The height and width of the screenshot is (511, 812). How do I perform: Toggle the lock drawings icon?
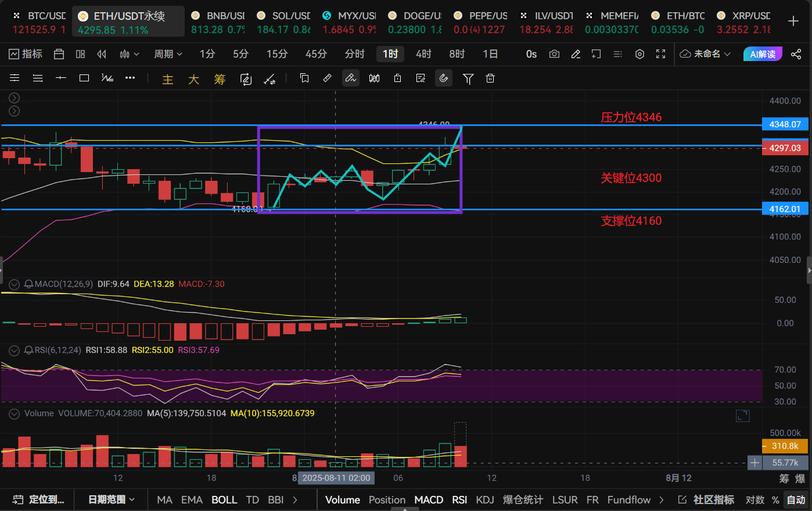[x=398, y=78]
